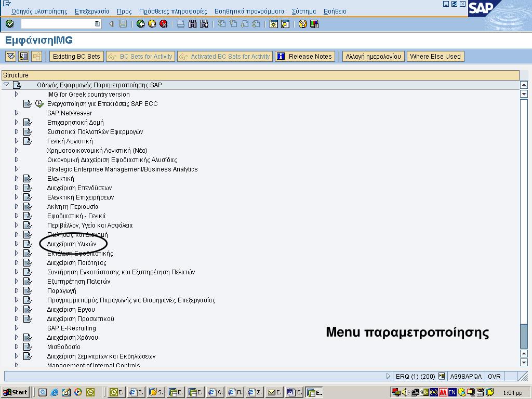Open the Πρόσθετες πληροφορίες menu
This screenshot has width=532, height=399.
click(173, 11)
